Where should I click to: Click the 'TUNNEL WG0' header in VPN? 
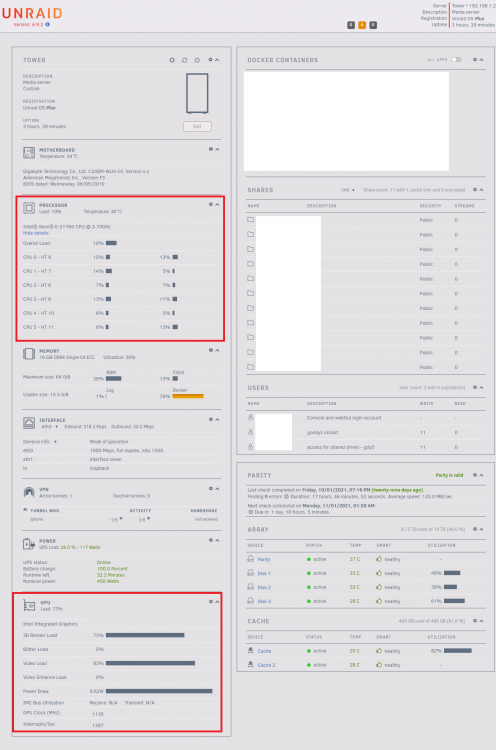click(x=44, y=510)
